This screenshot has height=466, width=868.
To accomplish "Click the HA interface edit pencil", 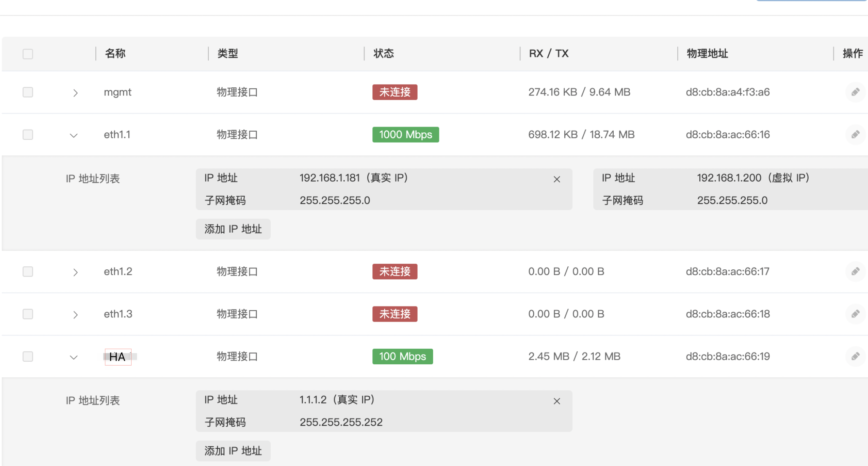I will 855,356.
